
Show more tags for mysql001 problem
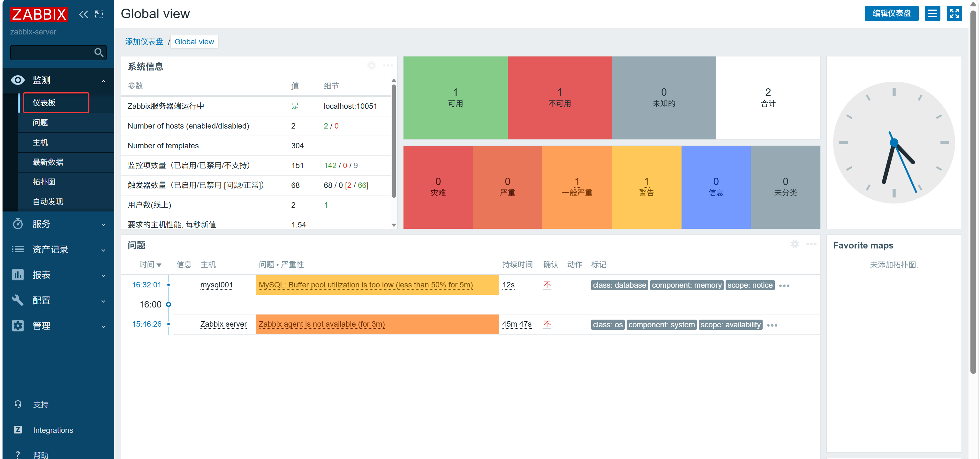(x=784, y=285)
